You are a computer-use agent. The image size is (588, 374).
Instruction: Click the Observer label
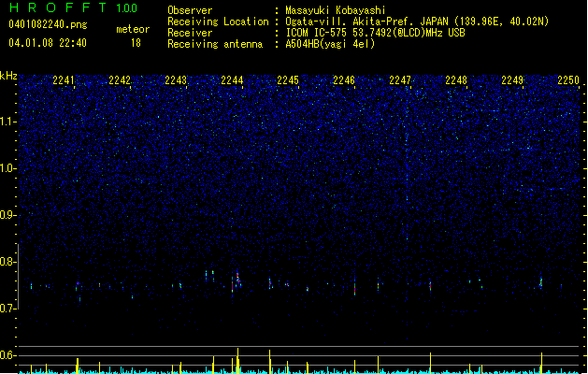[x=190, y=10]
